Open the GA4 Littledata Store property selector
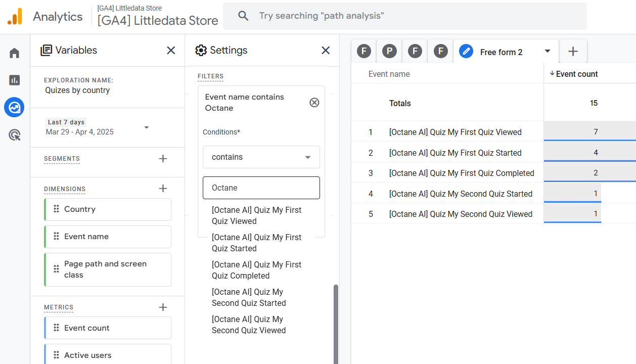This screenshot has height=364, width=636. coord(158,17)
